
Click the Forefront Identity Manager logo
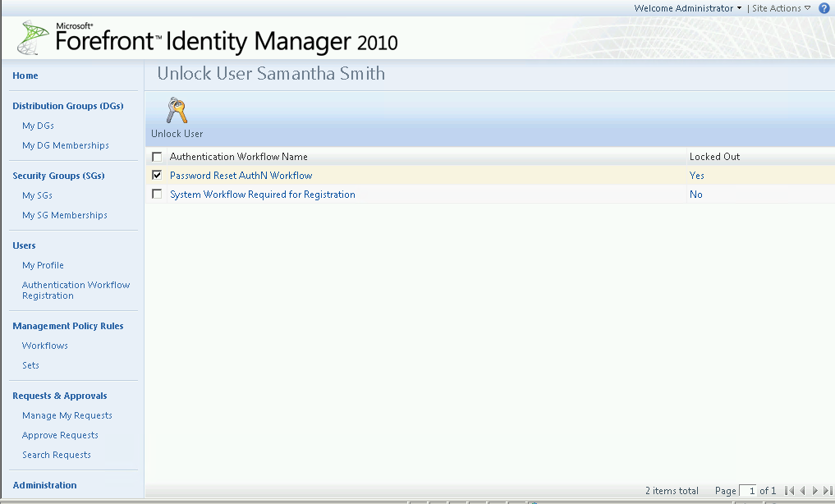tap(208, 38)
